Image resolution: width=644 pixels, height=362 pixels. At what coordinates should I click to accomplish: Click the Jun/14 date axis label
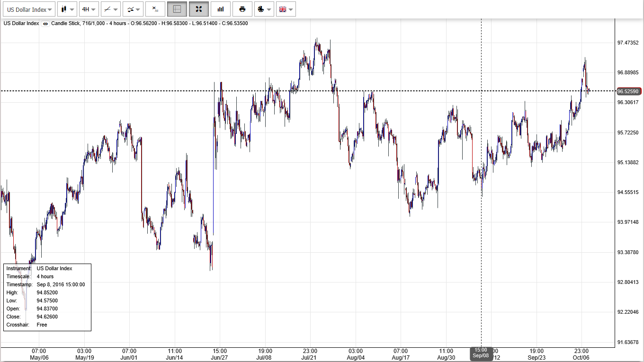tap(175, 358)
